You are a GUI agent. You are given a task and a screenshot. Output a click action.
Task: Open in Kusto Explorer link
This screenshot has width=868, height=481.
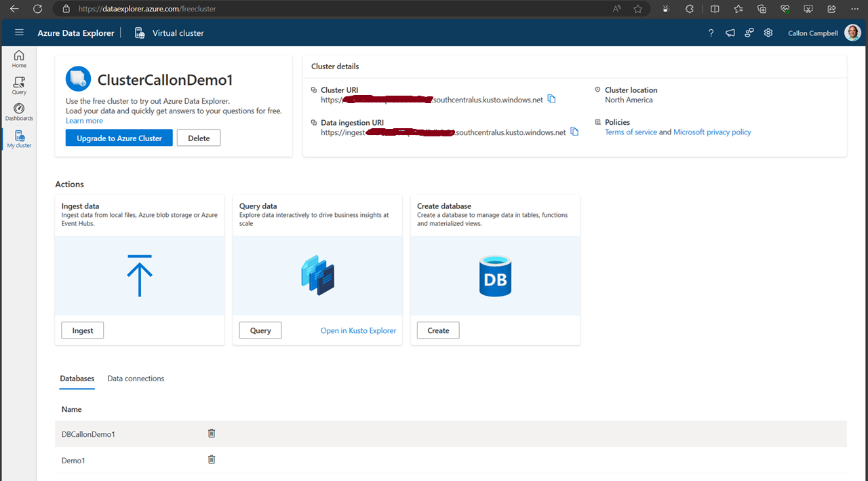[x=358, y=330]
